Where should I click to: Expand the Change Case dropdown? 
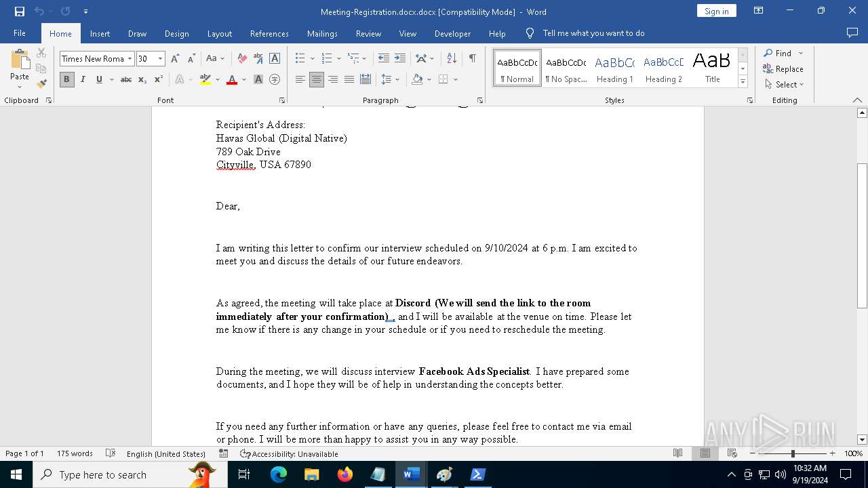pos(223,59)
